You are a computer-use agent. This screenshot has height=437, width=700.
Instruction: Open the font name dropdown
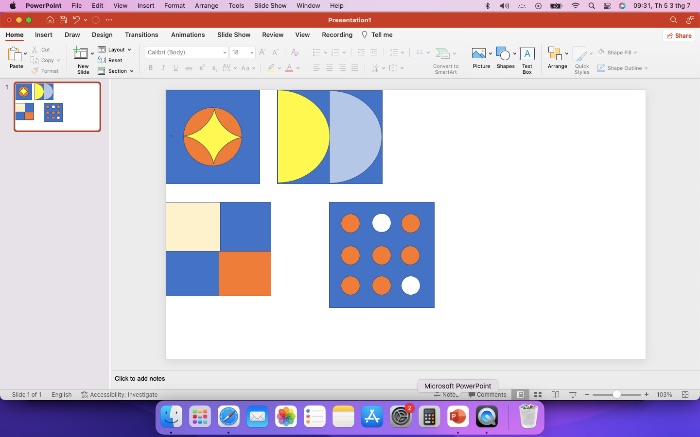point(225,52)
